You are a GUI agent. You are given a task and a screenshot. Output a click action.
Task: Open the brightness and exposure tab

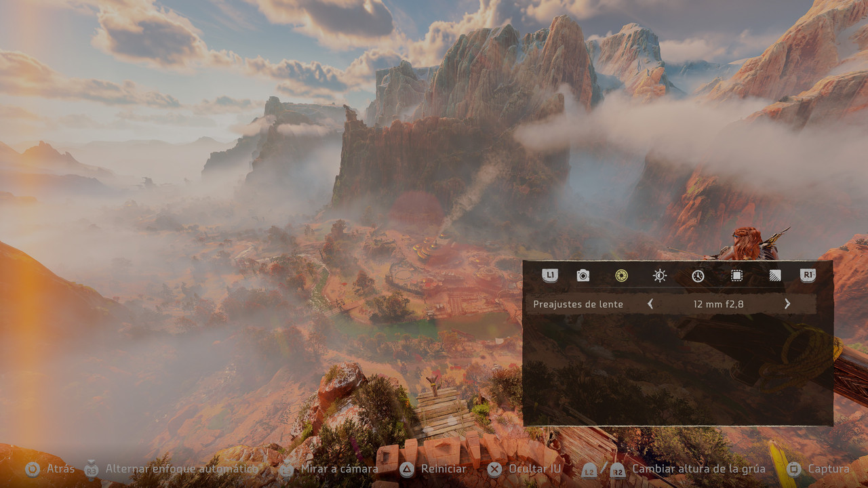pos(660,275)
